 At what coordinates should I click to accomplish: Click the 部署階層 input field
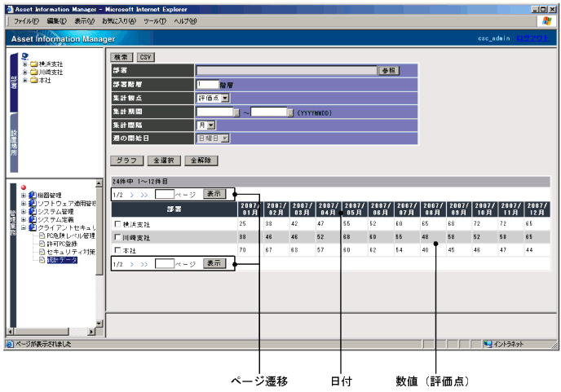click(208, 84)
